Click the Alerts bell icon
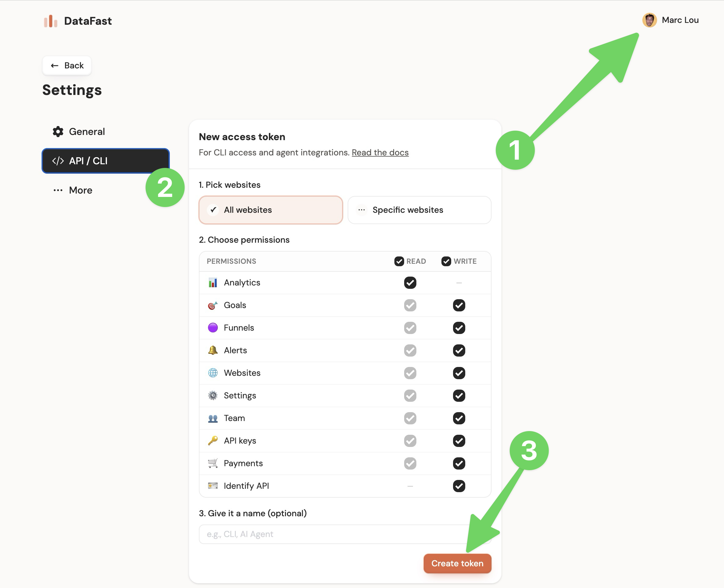Screen dimensions: 724x588 213,350
